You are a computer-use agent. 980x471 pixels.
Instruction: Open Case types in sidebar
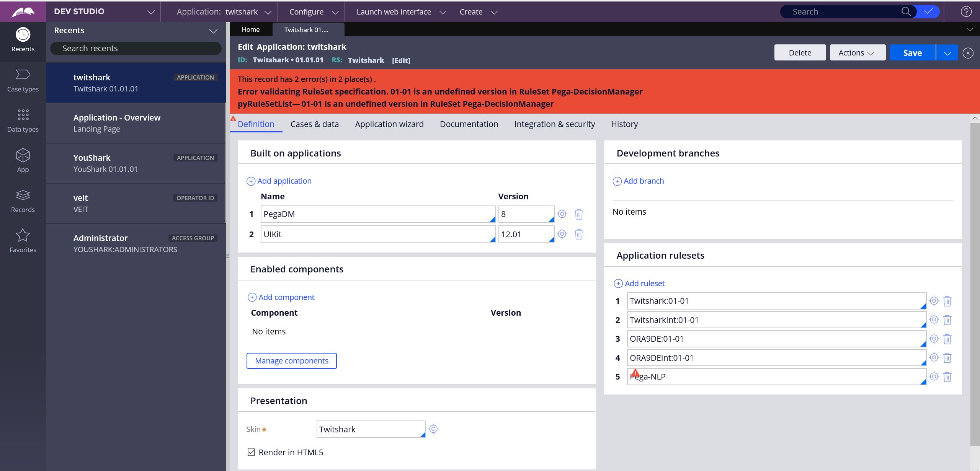point(23,81)
